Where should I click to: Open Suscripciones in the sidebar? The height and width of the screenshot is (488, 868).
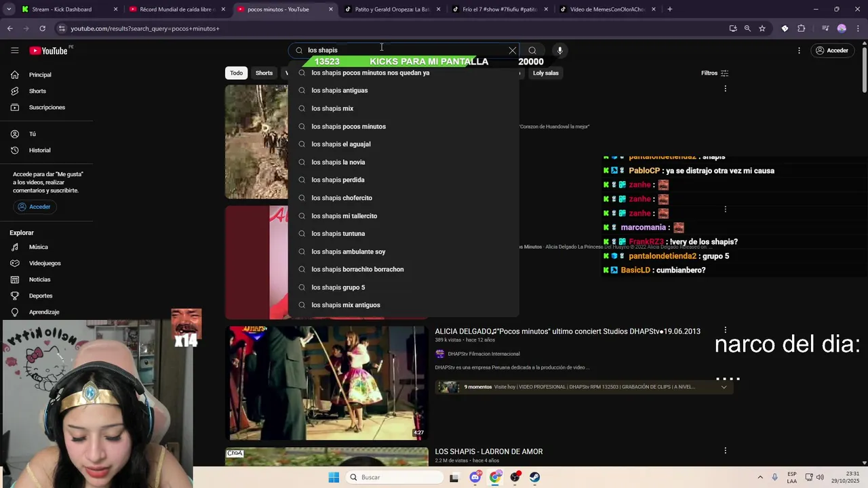coord(47,107)
